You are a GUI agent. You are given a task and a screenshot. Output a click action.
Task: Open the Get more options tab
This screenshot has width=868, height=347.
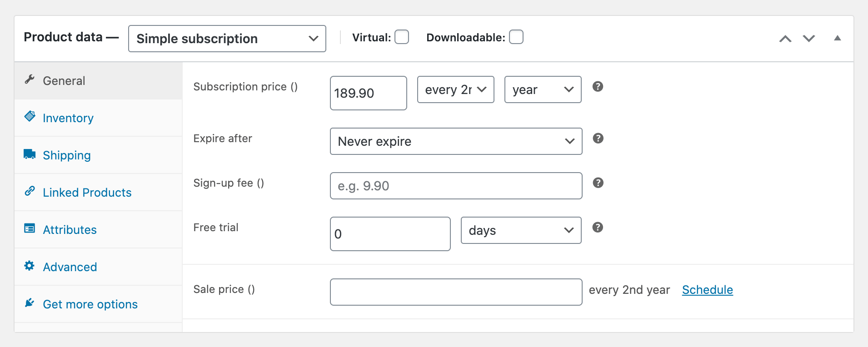[x=98, y=304]
